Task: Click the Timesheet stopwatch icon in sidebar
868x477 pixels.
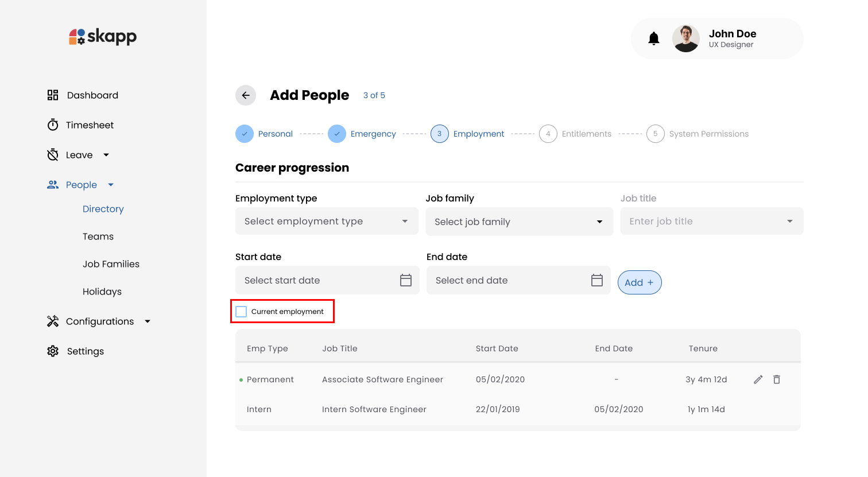Action: pos(53,125)
